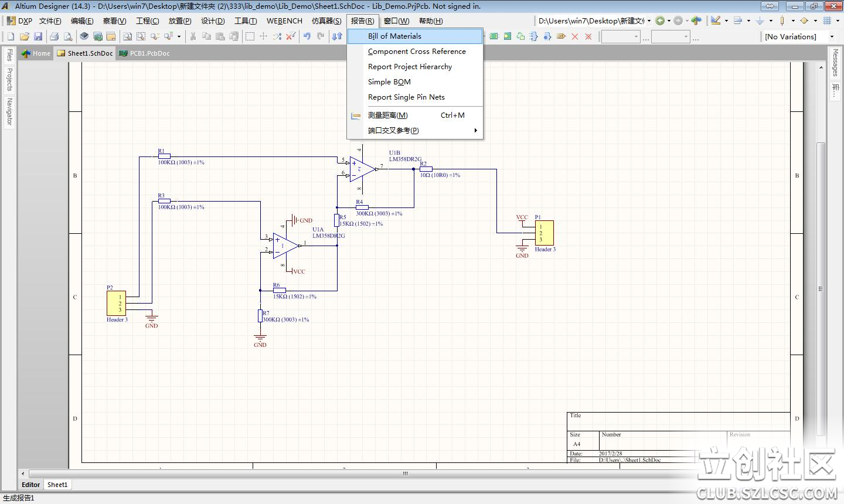Click the Undo arrow icon
844x504 pixels.
click(307, 36)
